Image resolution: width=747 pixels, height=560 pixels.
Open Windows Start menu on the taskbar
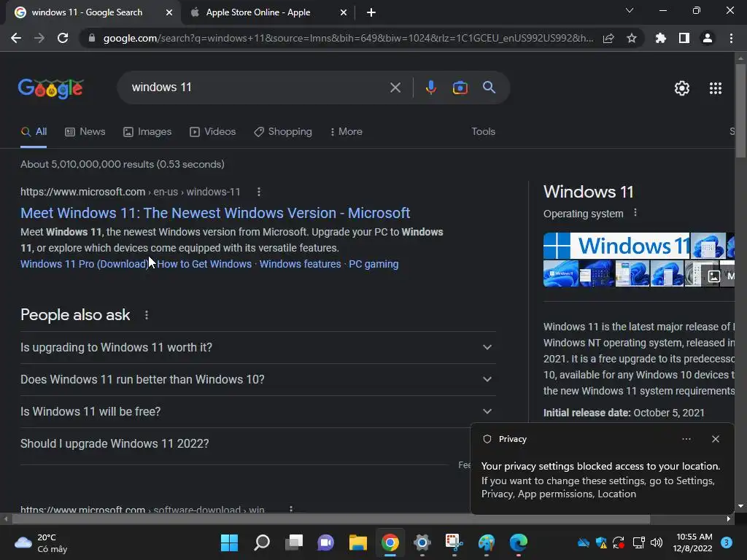229,542
